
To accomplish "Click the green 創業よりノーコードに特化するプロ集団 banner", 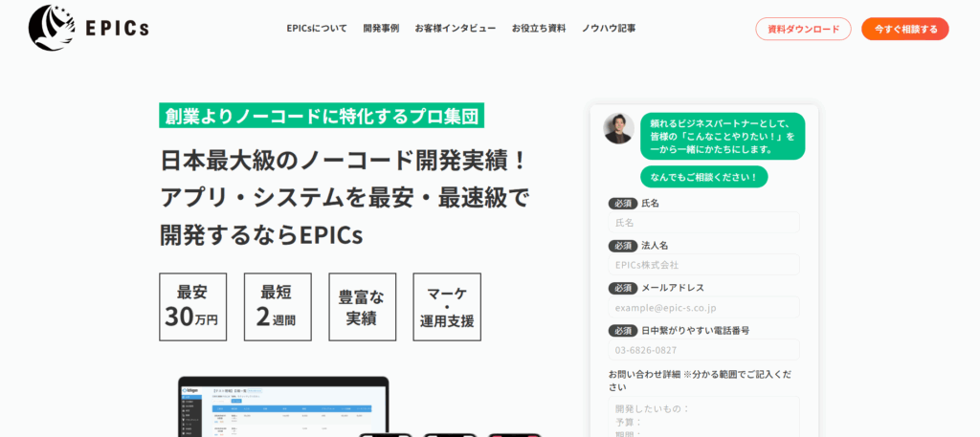I will [322, 116].
